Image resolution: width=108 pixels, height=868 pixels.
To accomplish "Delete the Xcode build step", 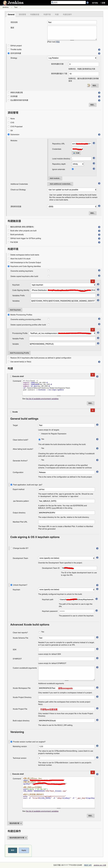I will tap(93, 410).
